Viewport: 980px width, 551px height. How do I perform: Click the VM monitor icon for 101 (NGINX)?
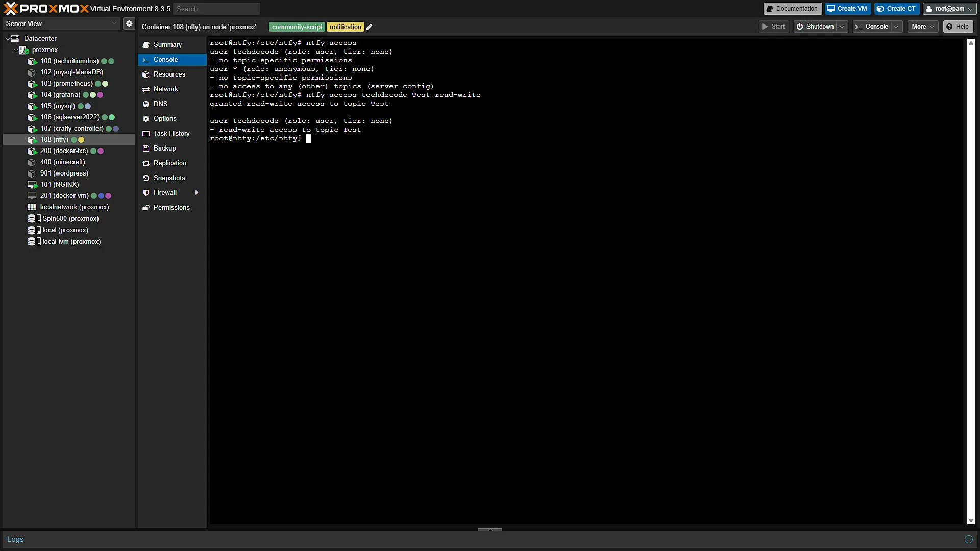click(32, 185)
